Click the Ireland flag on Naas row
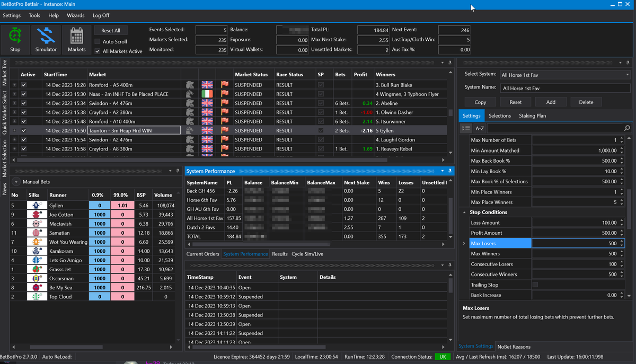The width and height of the screenshot is (636, 364). (x=207, y=94)
